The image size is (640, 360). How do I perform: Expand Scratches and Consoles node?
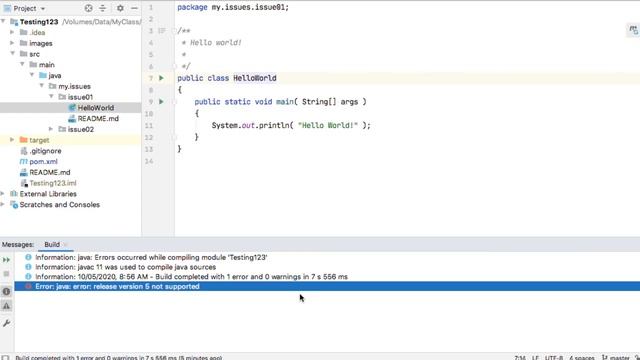pyautogui.click(x=3, y=204)
